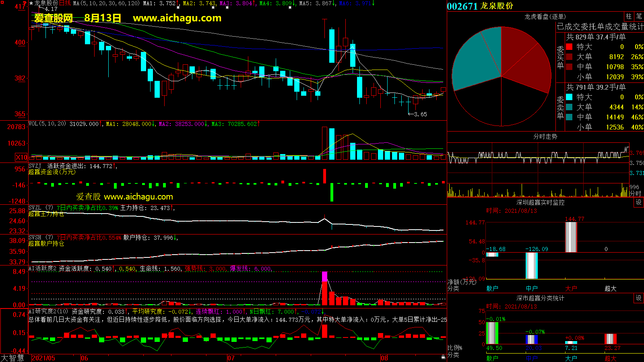
Task: Click bright red 特大 buy order swatch
Action: [569, 47]
